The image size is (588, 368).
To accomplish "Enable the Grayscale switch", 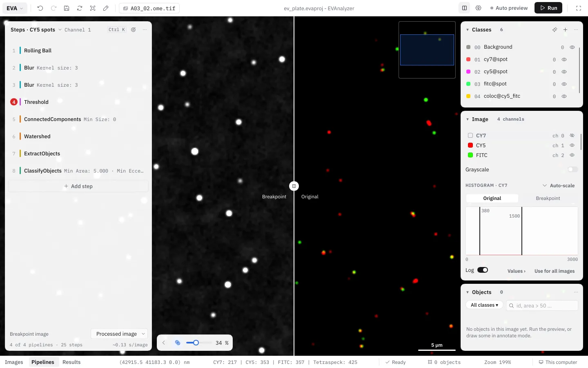I will click(x=573, y=169).
